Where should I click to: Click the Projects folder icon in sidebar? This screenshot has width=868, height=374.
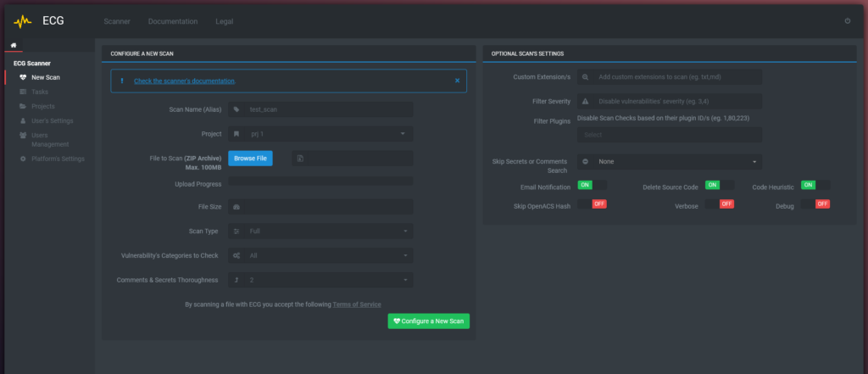pos(23,106)
